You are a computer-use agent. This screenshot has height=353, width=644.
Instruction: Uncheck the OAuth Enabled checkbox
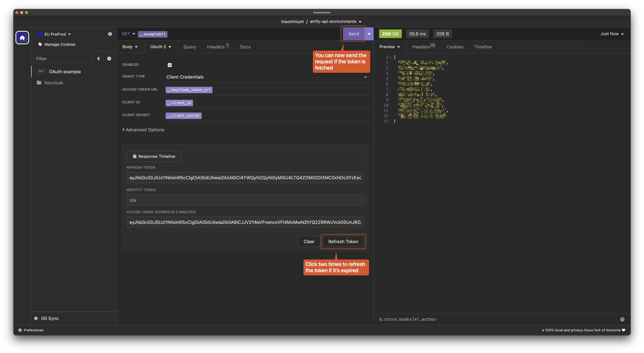pos(169,65)
